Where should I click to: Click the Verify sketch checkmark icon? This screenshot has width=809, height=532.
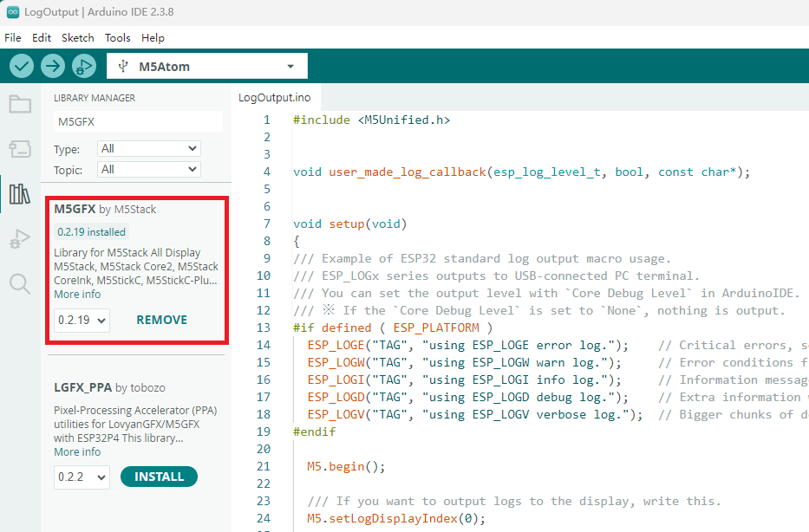click(x=22, y=66)
